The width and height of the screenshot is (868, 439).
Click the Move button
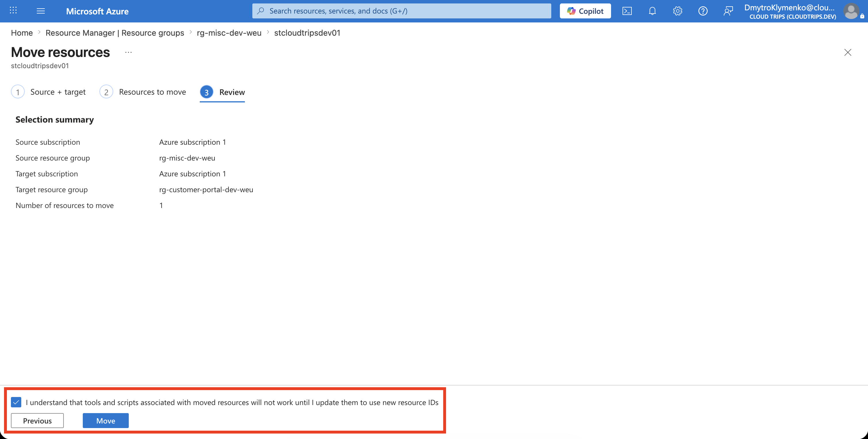105,421
